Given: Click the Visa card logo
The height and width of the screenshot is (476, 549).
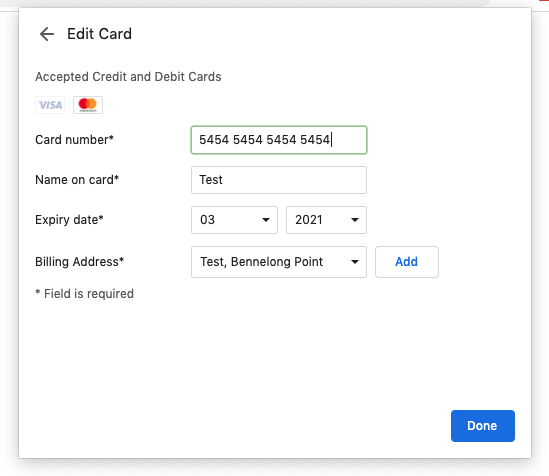Looking at the screenshot, I should pos(50,105).
